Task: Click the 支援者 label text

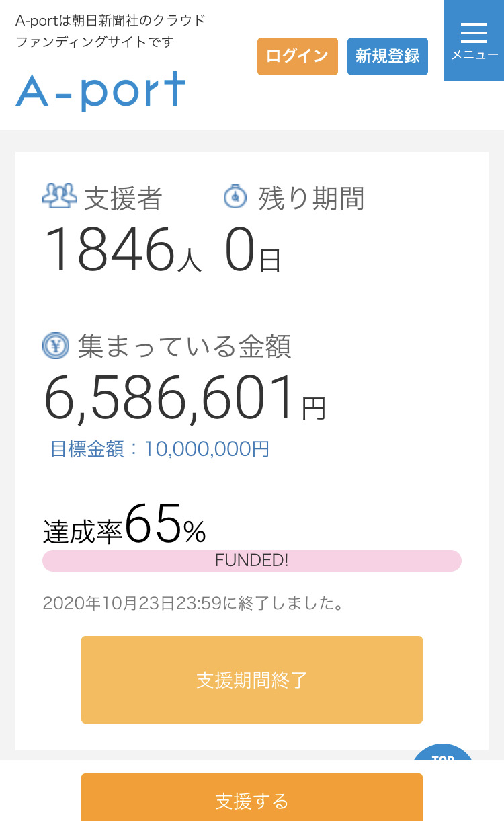Action: 123,199
